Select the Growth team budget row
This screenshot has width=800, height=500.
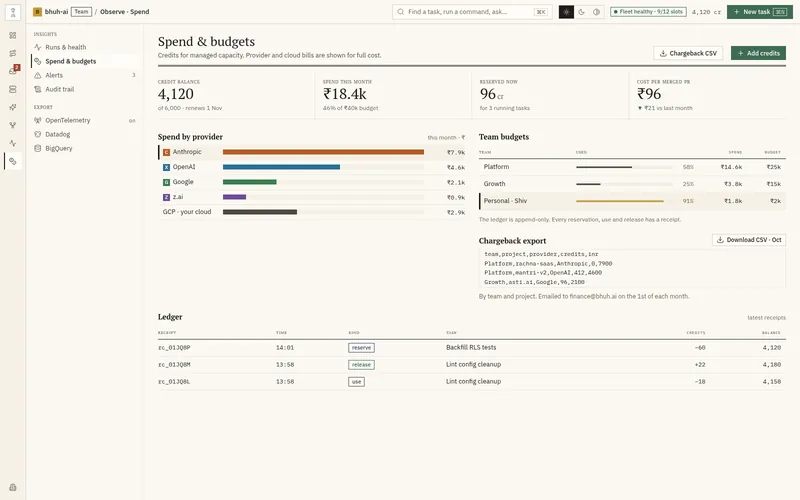pyautogui.click(x=632, y=184)
